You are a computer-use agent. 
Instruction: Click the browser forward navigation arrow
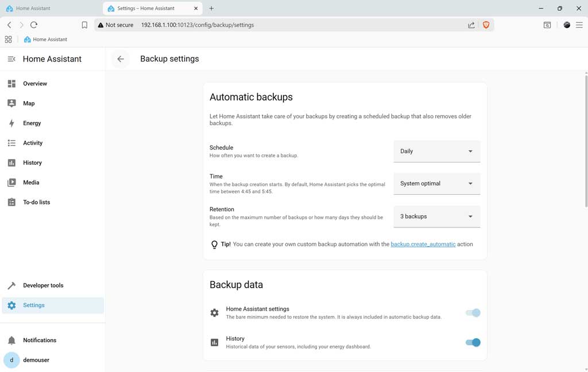point(21,25)
